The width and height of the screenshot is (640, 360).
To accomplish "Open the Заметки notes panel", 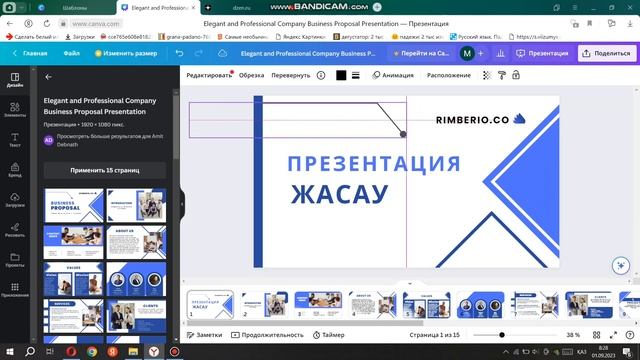I will [x=204, y=335].
